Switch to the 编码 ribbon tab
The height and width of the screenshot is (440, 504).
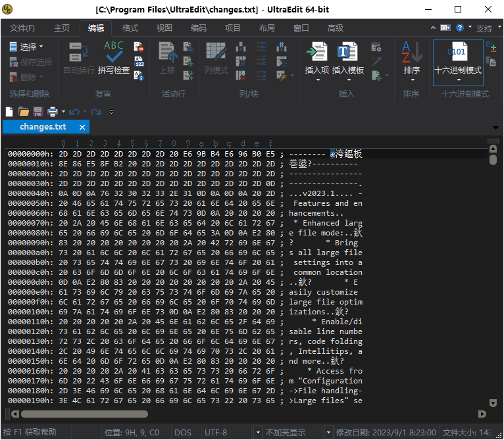[x=198, y=28]
